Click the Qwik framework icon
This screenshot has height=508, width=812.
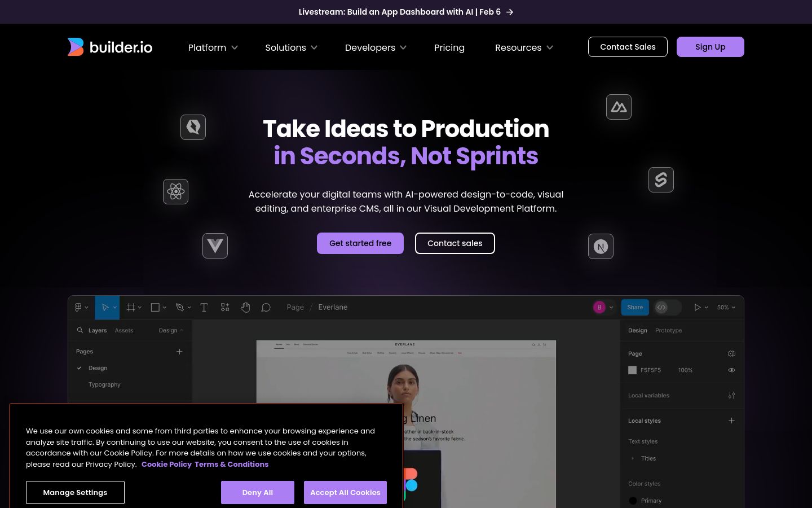pyautogui.click(x=193, y=127)
